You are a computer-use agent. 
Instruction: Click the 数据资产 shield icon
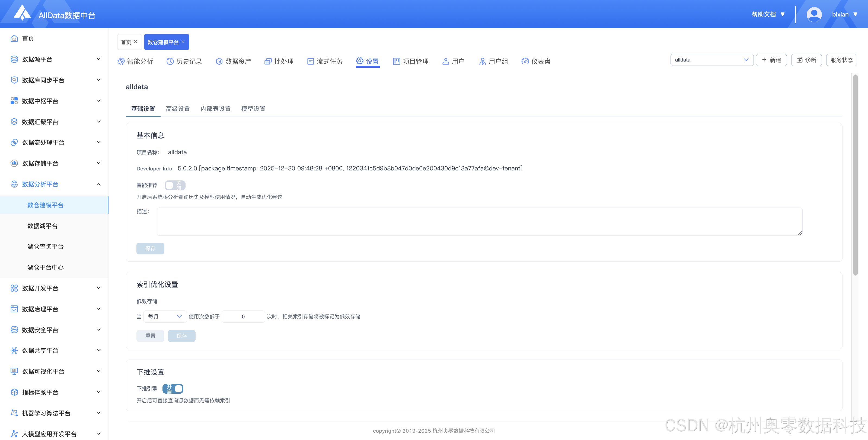(x=219, y=61)
